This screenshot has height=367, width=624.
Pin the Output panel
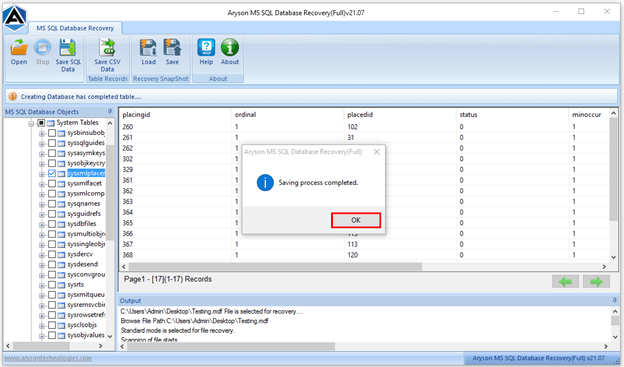pyautogui.click(x=615, y=300)
